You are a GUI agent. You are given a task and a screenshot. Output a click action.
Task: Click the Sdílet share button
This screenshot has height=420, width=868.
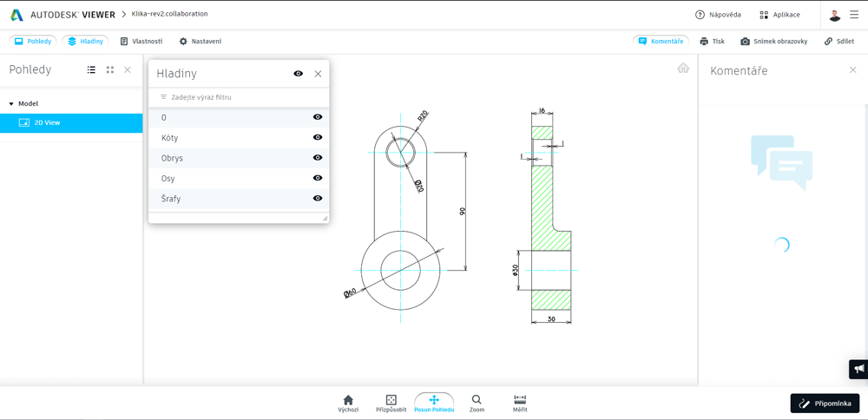tap(838, 41)
